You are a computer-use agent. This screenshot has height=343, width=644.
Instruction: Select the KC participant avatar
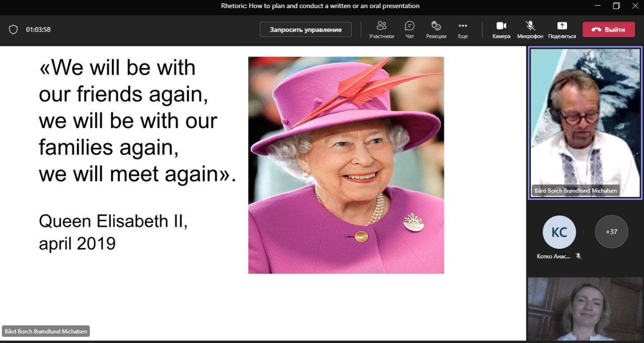[x=559, y=232]
